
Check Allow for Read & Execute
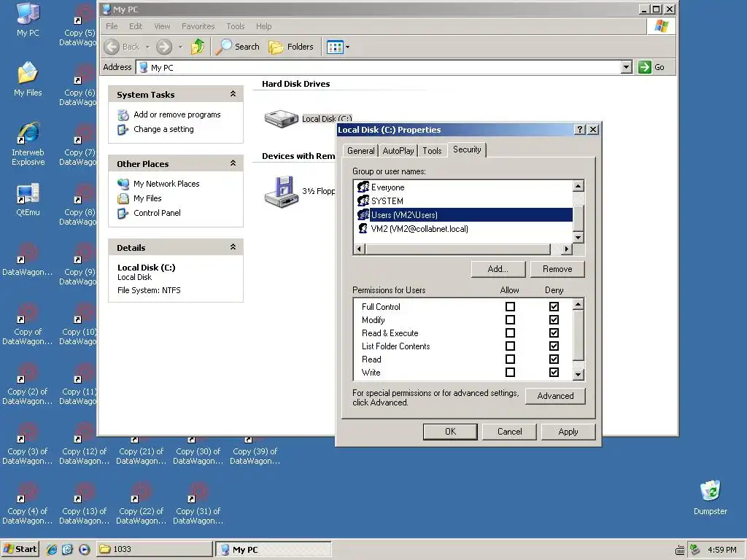point(510,332)
